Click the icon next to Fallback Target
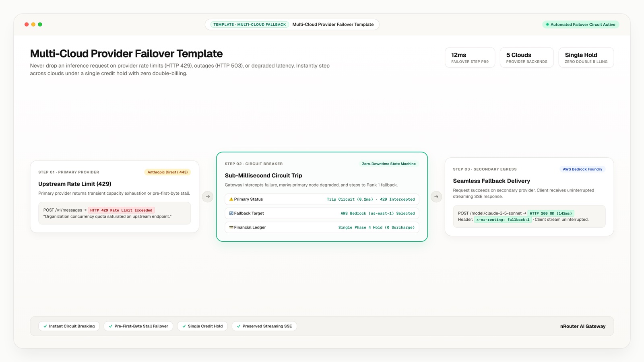 click(231, 213)
